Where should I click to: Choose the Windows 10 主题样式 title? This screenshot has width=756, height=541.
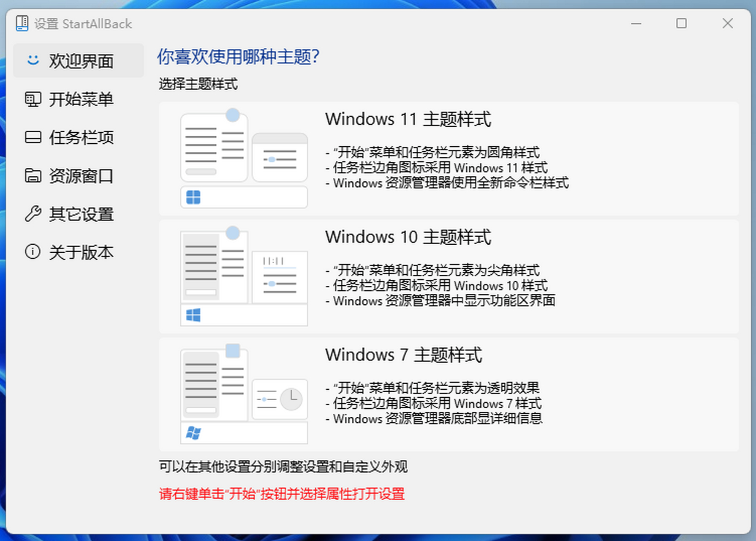click(x=408, y=237)
